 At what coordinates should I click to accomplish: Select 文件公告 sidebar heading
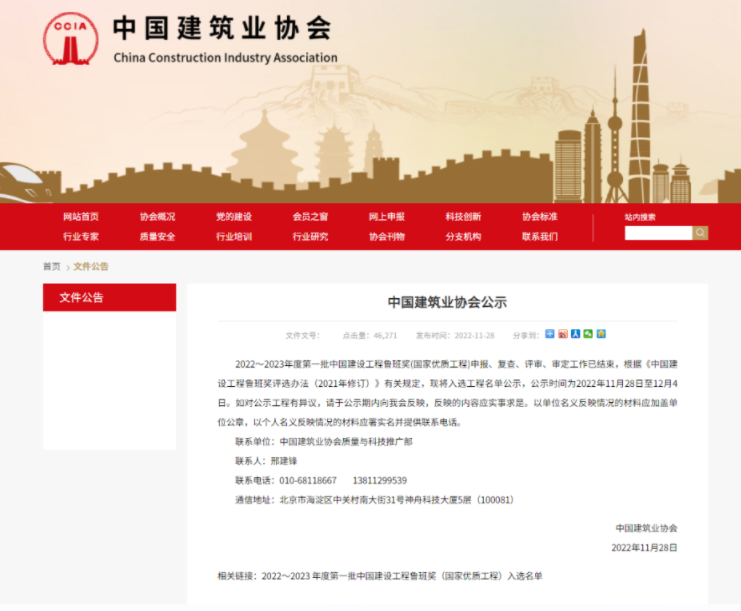point(81,297)
